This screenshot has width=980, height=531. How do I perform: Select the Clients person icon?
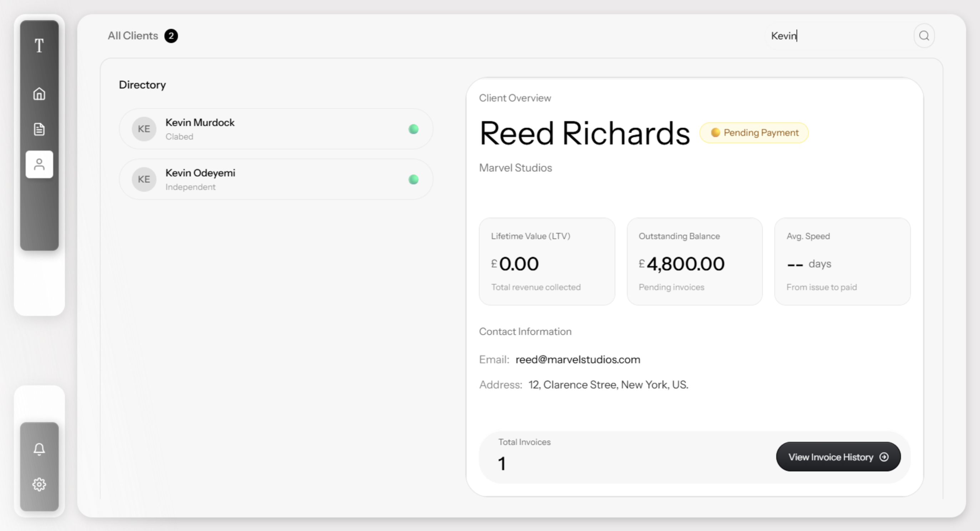click(x=39, y=165)
